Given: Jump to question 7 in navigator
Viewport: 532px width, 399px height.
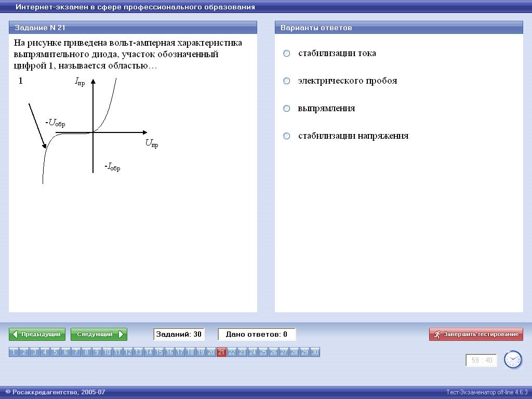Looking at the screenshot, I should pyautogui.click(x=76, y=352).
